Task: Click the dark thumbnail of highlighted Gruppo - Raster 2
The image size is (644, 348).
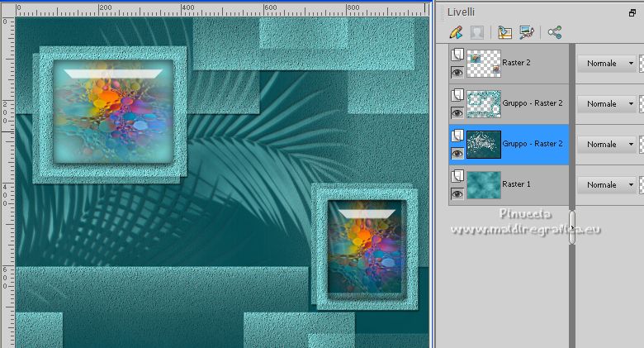Action: click(x=484, y=145)
